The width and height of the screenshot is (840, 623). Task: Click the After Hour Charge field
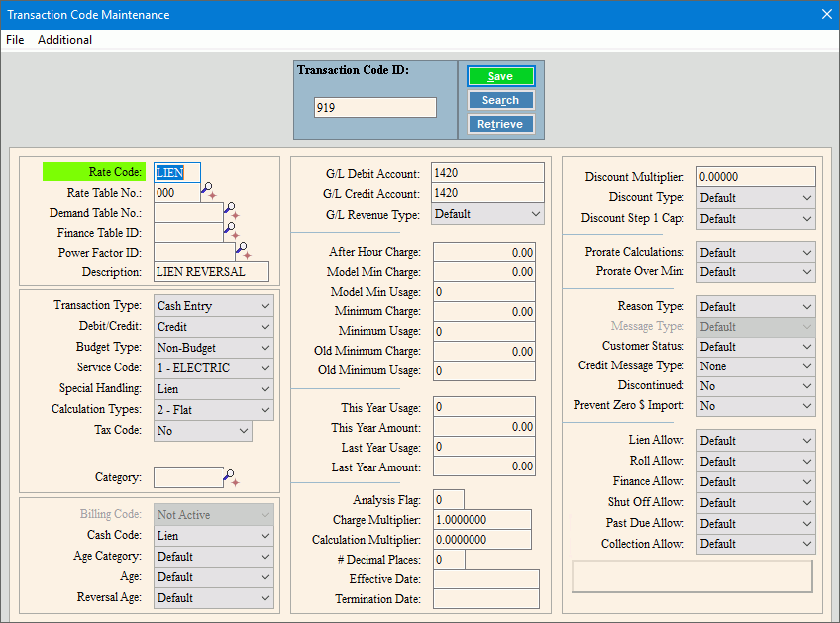(484, 253)
